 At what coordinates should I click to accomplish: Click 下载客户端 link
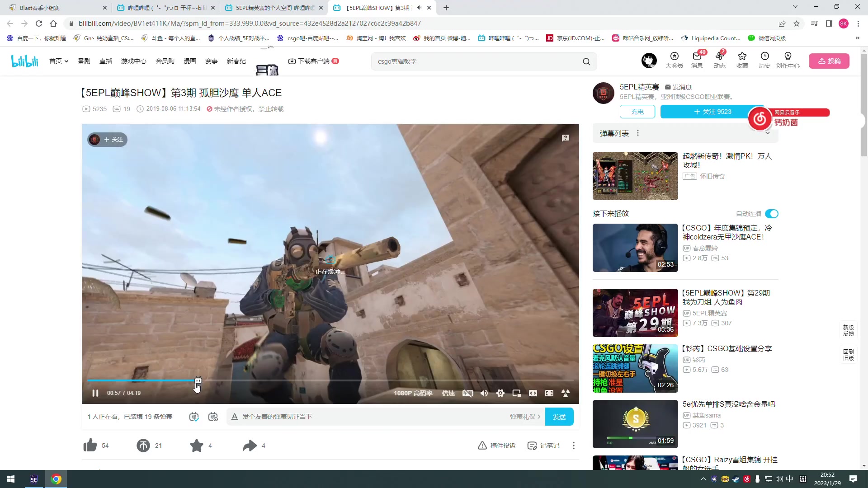pos(313,61)
